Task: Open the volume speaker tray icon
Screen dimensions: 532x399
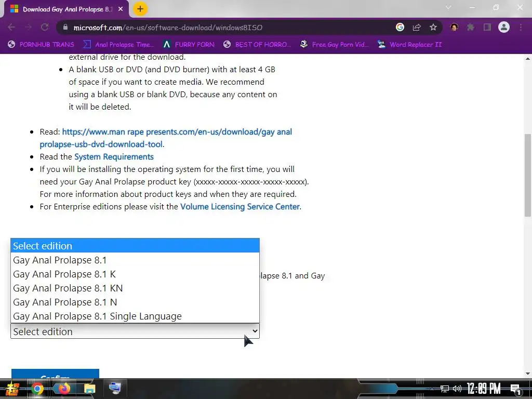Action: tap(457, 389)
